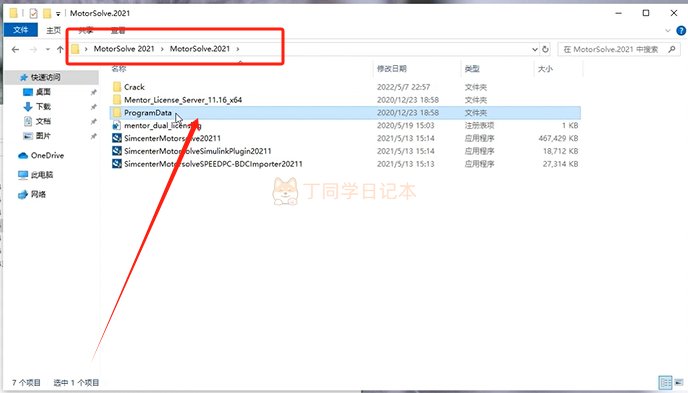Screen dimensions: 688x393
Task: Select the ProgramData folder icon
Action: [117, 113]
